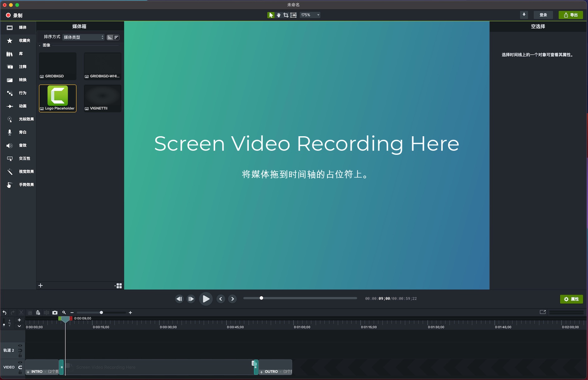Click the playback scrubber handle
This screenshot has height=380, width=588.
261,298
